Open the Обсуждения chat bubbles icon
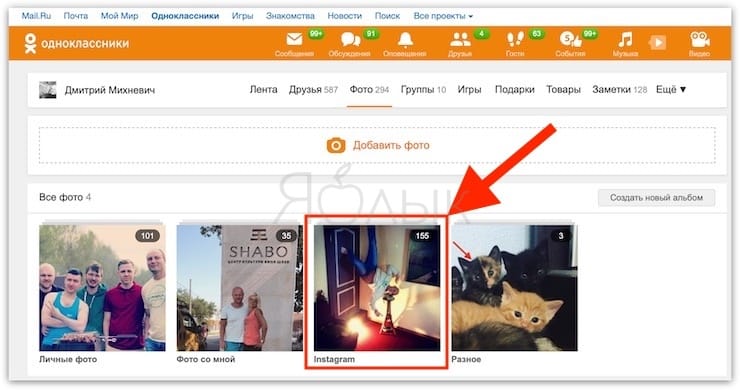The height and width of the screenshot is (390, 740). click(350, 40)
